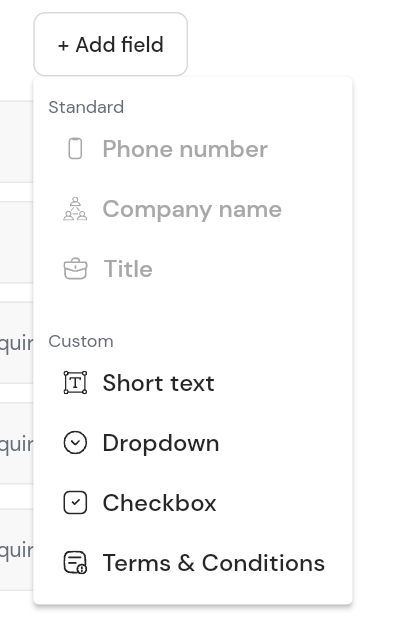
Task: Click the organization chart icon for Company name
Action: (x=75, y=208)
